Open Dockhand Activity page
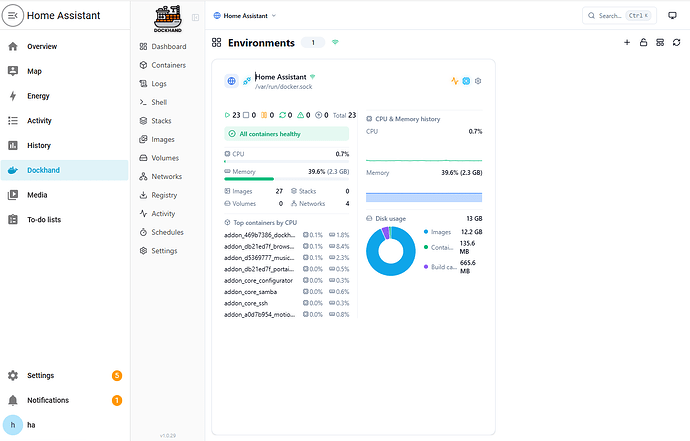The image size is (690, 441). point(158,213)
